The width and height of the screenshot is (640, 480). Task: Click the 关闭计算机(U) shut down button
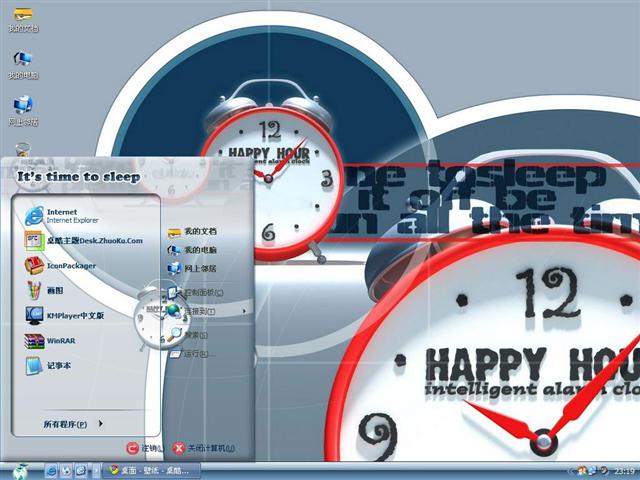(203, 448)
